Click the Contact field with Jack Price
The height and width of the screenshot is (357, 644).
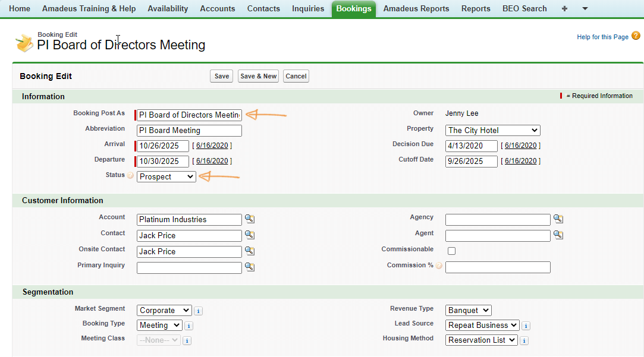pyautogui.click(x=189, y=236)
